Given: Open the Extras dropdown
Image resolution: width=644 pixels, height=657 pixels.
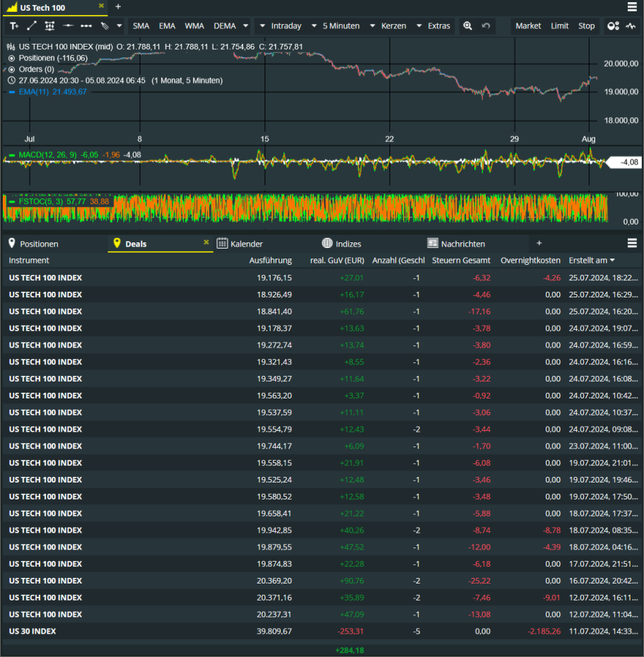Looking at the screenshot, I should pos(433,26).
